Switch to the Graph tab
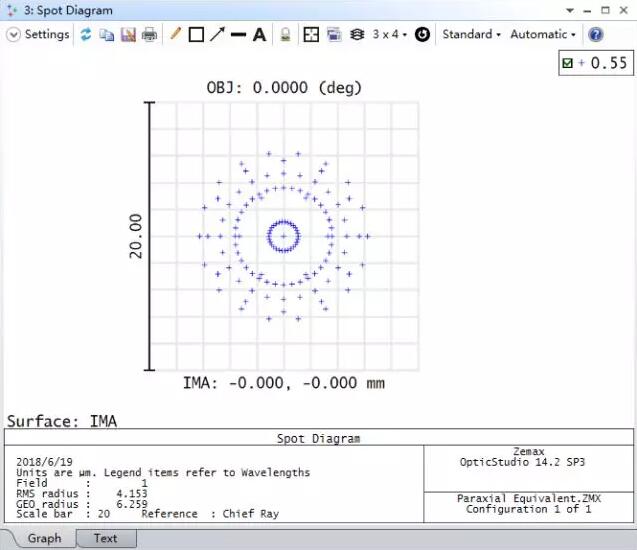This screenshot has width=637, height=550. (x=44, y=538)
